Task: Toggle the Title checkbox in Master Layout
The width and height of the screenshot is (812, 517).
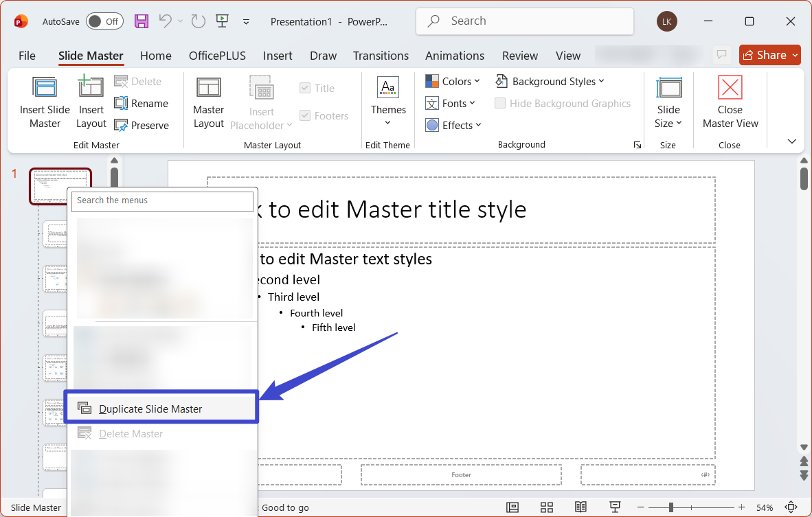Action: [x=305, y=88]
